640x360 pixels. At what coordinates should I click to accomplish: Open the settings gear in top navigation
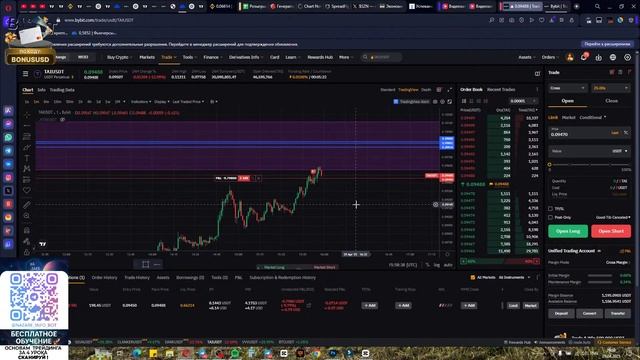(x=627, y=58)
